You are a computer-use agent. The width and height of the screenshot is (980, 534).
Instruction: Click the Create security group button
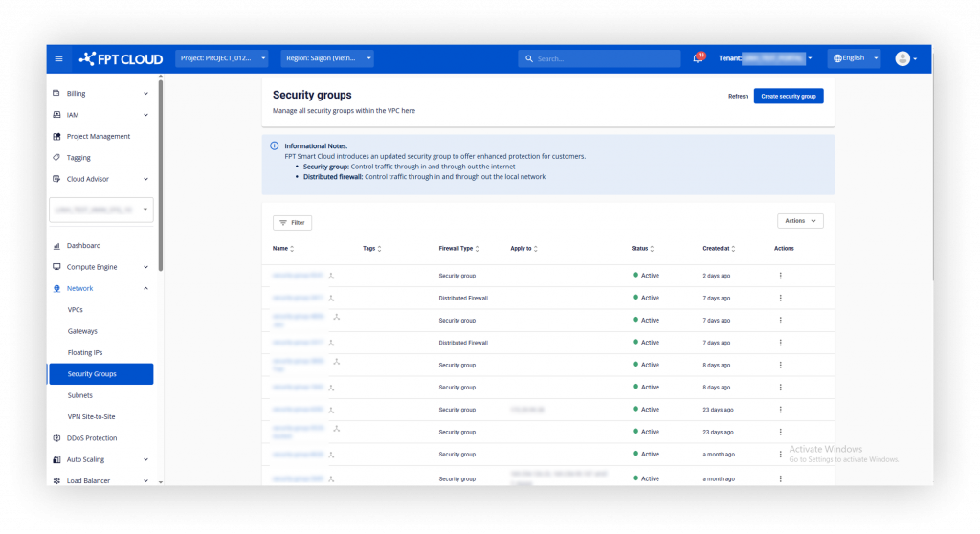789,96
